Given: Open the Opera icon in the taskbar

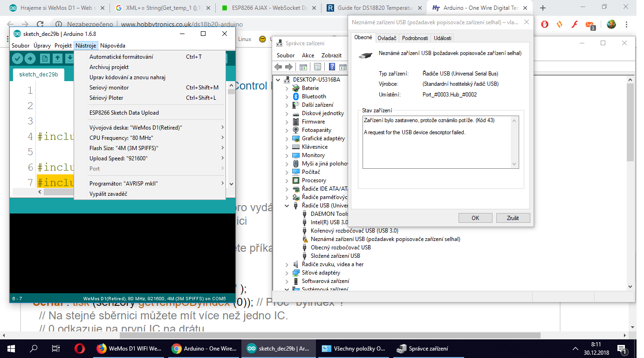Looking at the screenshot, I should 79,348.
